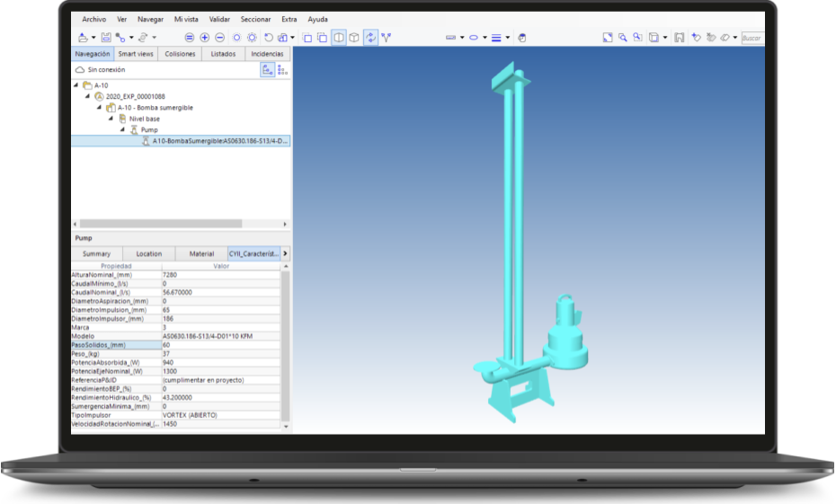The image size is (836, 504).
Task: Click the undo rotate arrow icon
Action: click(x=269, y=38)
